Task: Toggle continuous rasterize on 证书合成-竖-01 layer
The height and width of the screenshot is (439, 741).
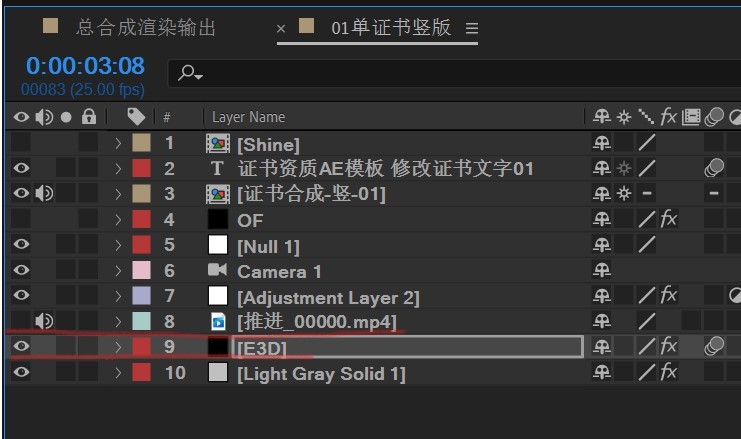Action: click(x=624, y=194)
